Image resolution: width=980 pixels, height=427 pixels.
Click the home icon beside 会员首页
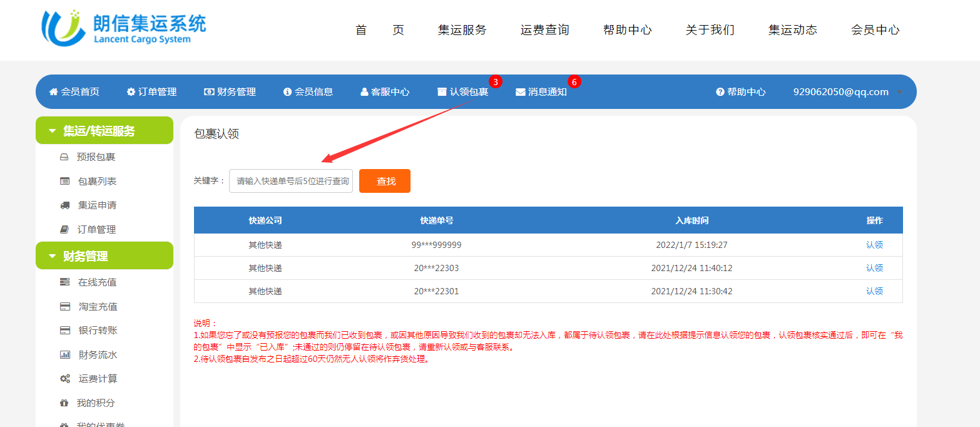tap(53, 92)
